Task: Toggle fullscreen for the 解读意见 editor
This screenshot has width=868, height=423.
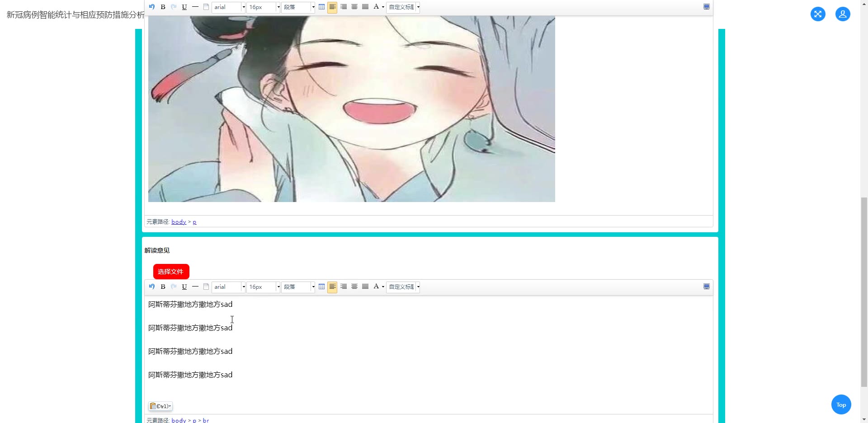Action: pyautogui.click(x=707, y=287)
